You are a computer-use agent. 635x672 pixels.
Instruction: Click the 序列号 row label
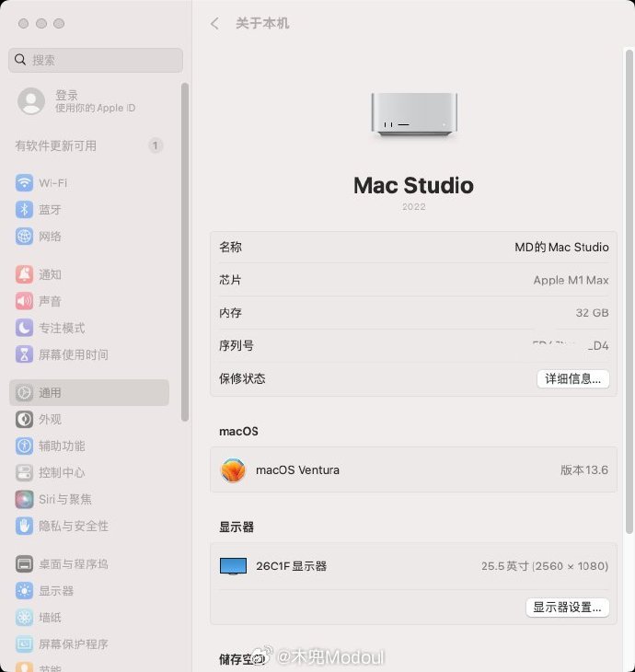coord(237,346)
